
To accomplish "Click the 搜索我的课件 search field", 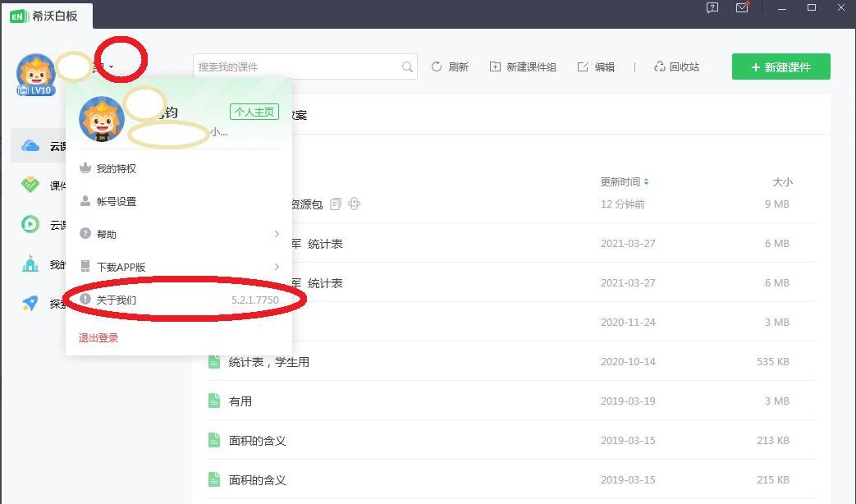I will pos(304,66).
